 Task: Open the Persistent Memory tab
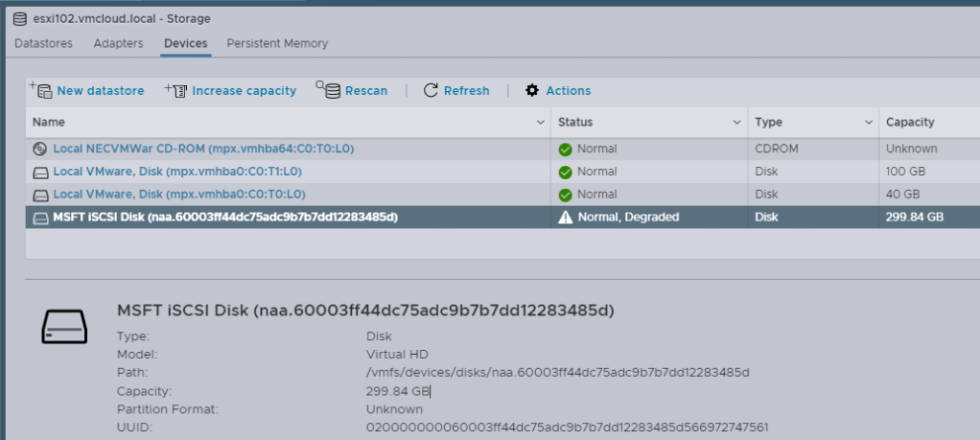pyautogui.click(x=277, y=43)
